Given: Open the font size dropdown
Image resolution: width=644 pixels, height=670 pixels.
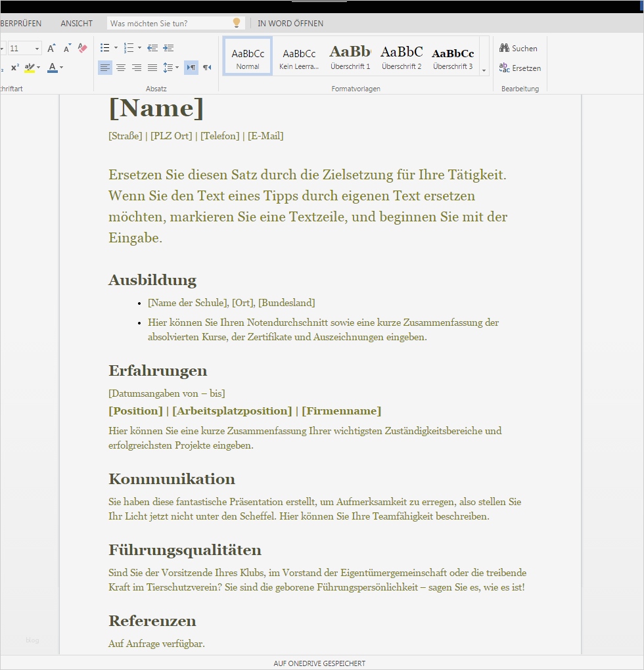Looking at the screenshot, I should click(37, 49).
